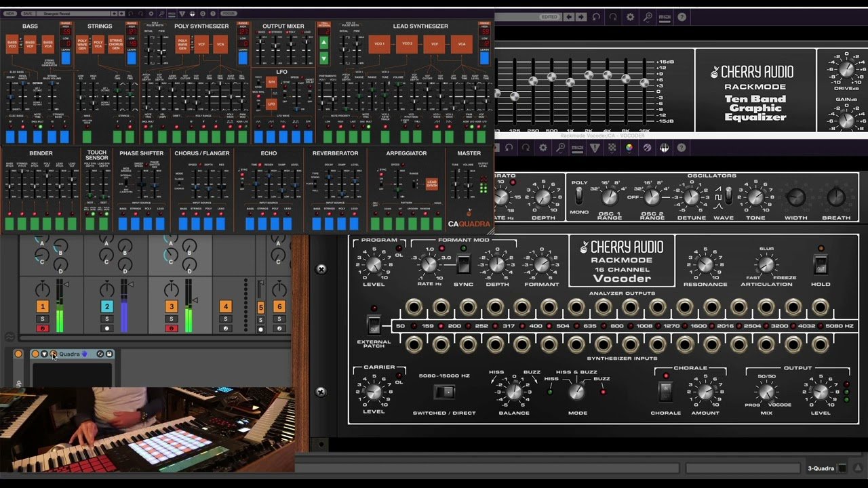Open MIDI settings in Equalizer toolbar

click(665, 17)
